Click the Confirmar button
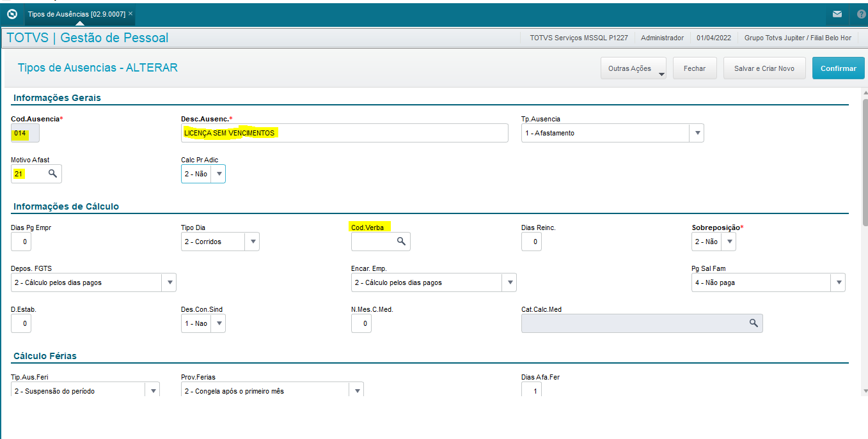The width and height of the screenshot is (868, 439). [x=839, y=68]
